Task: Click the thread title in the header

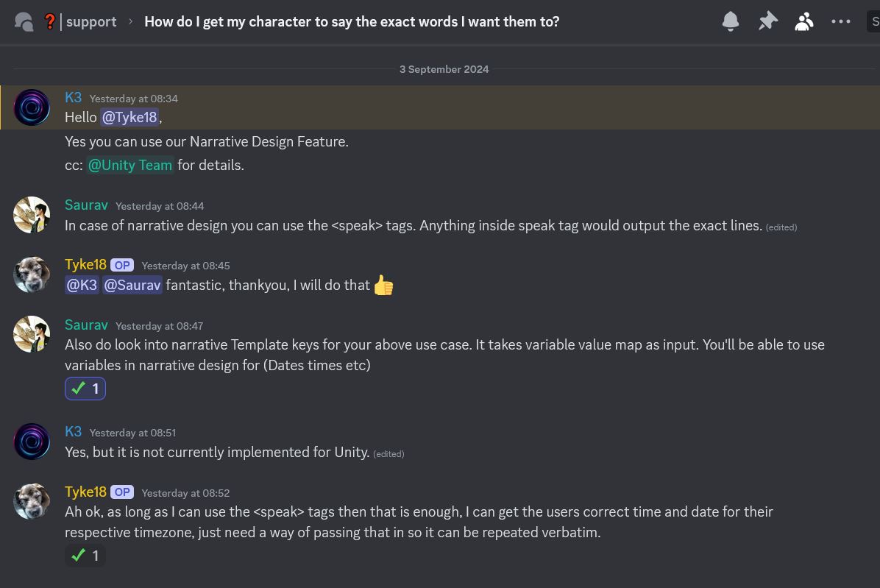Action: 352,22
